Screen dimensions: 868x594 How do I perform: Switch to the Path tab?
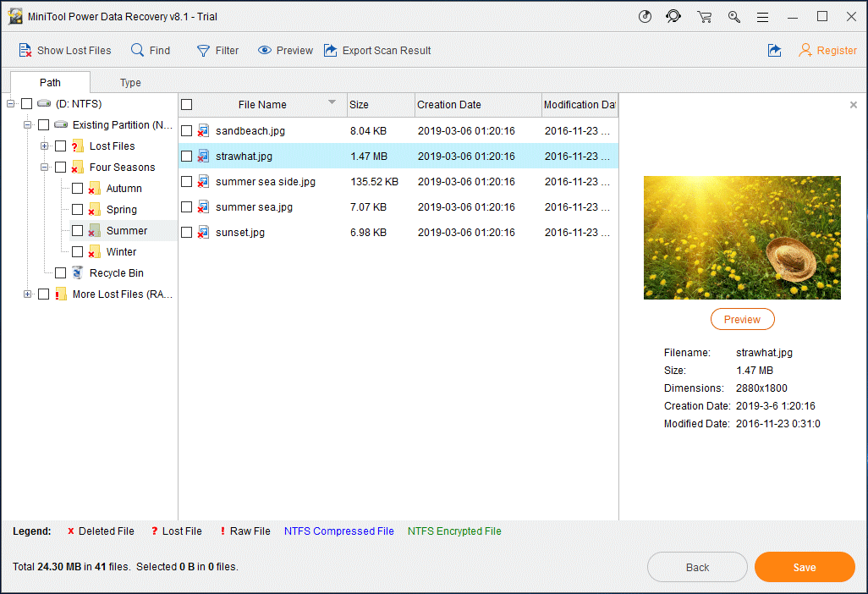50,82
